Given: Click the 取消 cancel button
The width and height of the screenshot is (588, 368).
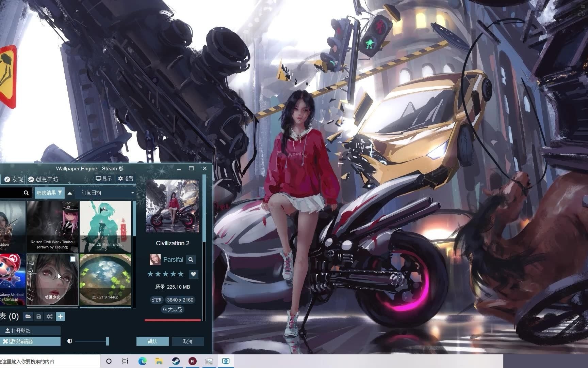Looking at the screenshot, I should point(188,341).
